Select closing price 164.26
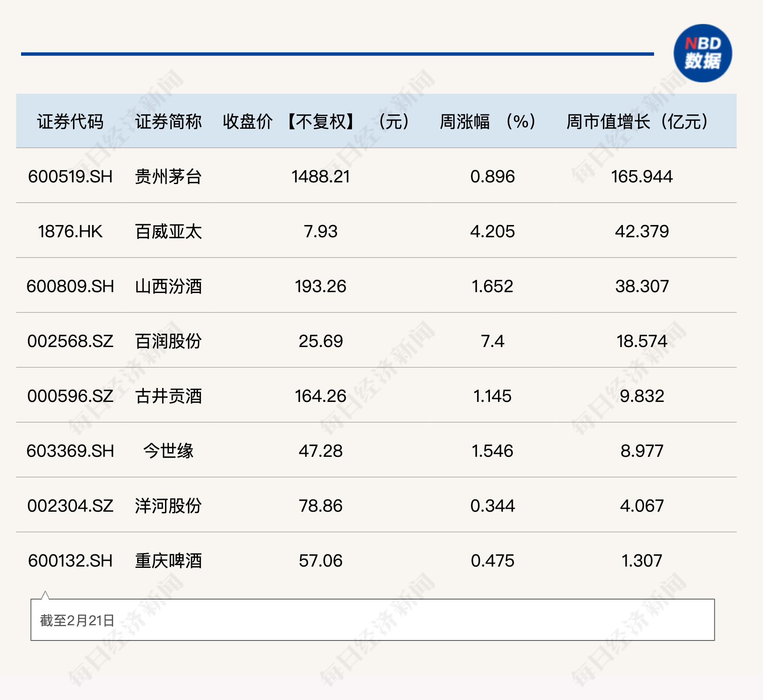 pos(321,396)
